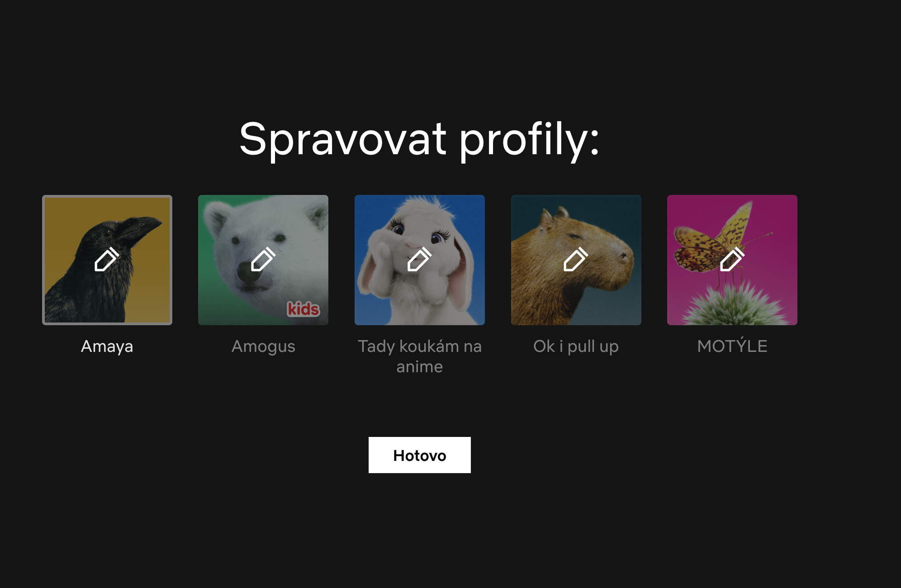Select the white bunny avatar thumbnail

point(420,260)
